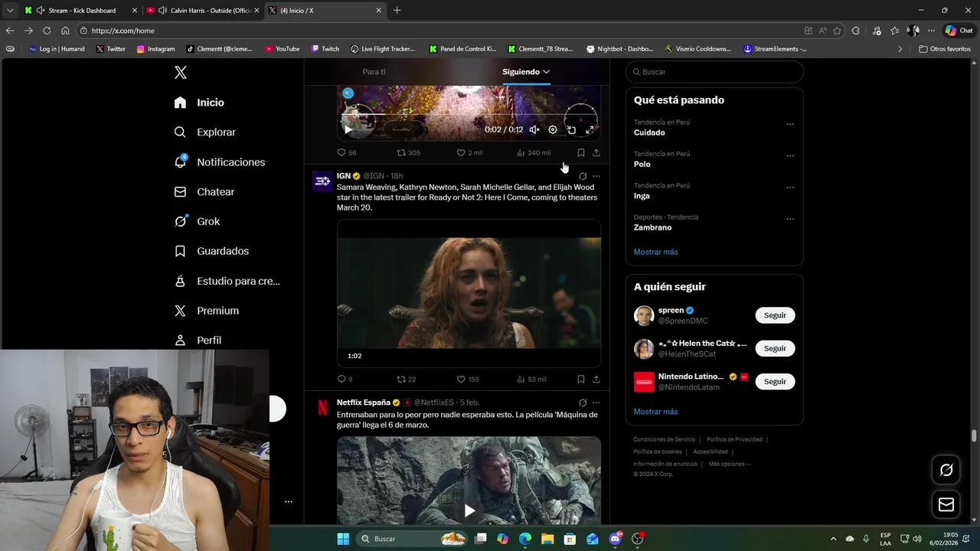
Task: Toggle picture-in-picture on top video
Action: click(x=571, y=129)
